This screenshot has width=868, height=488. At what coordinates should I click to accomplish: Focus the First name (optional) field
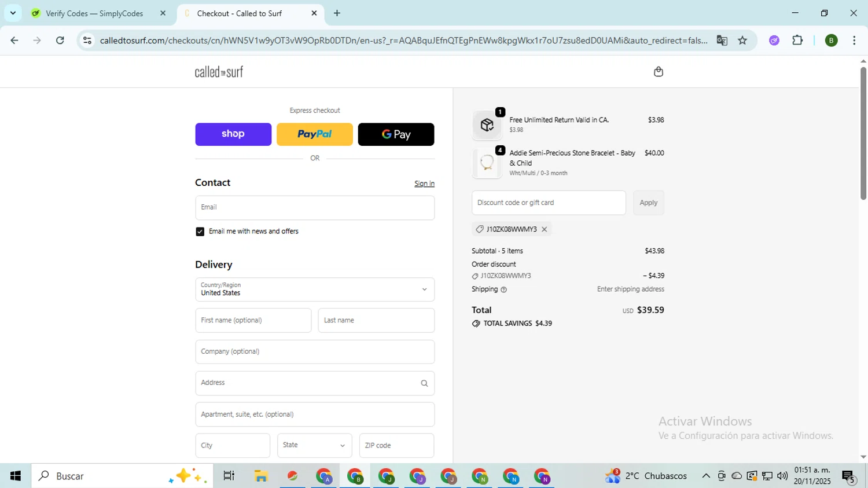[253, 320]
